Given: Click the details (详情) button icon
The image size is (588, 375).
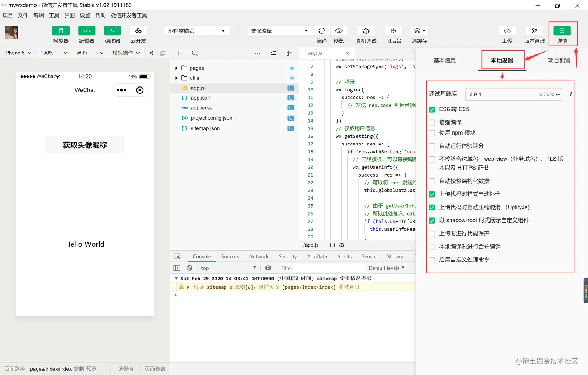Looking at the screenshot, I should (x=562, y=31).
